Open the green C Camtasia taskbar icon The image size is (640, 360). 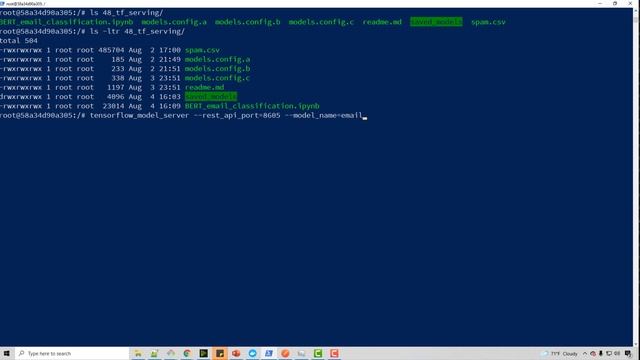coord(318,353)
